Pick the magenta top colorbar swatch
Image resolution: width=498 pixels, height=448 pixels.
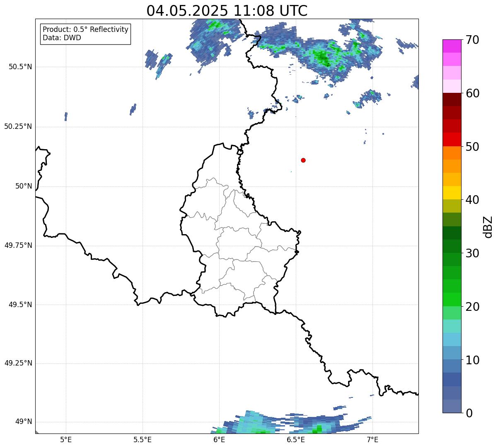click(452, 46)
